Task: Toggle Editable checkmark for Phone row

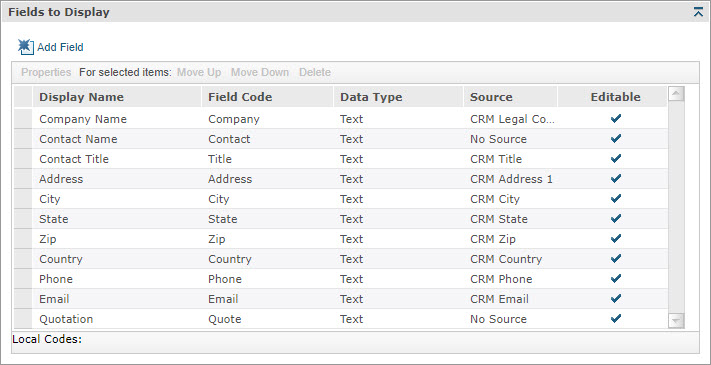Action: click(x=615, y=278)
